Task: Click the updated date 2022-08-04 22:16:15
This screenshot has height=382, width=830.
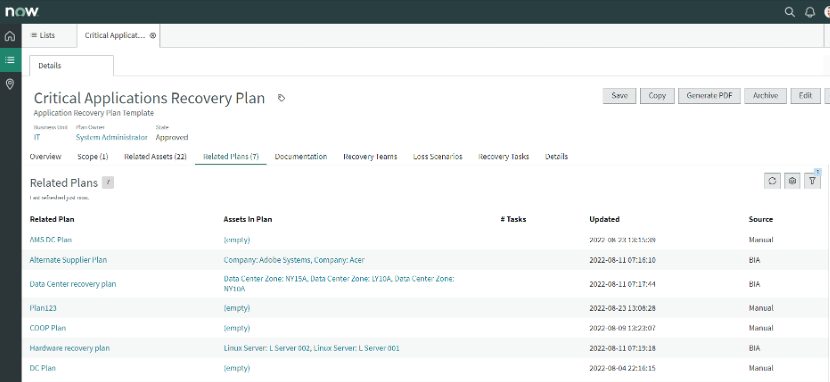Action: coord(622,368)
